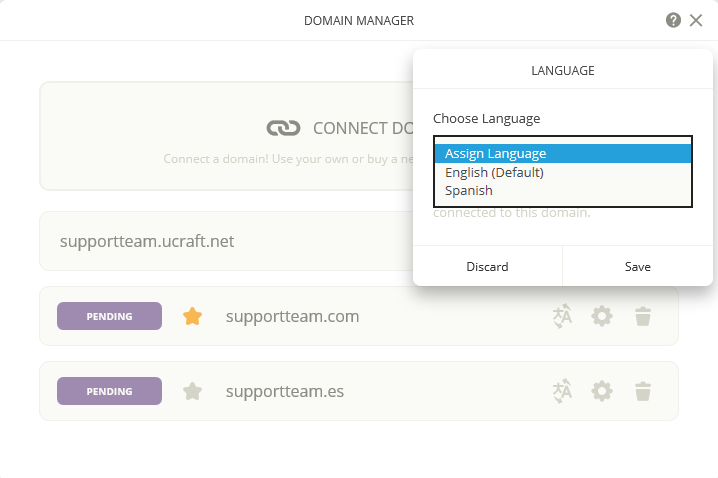
Task: Click PENDING badge of supportteam.com
Action: pos(109,316)
